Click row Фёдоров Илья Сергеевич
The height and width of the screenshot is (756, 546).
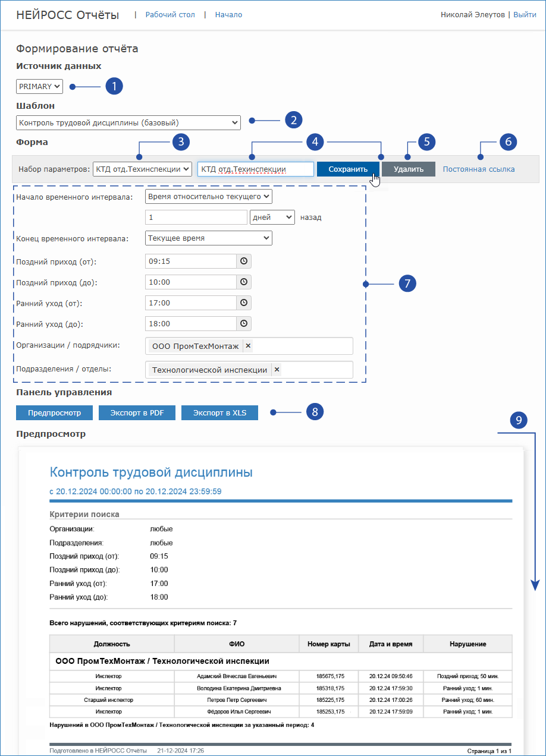[281, 711]
